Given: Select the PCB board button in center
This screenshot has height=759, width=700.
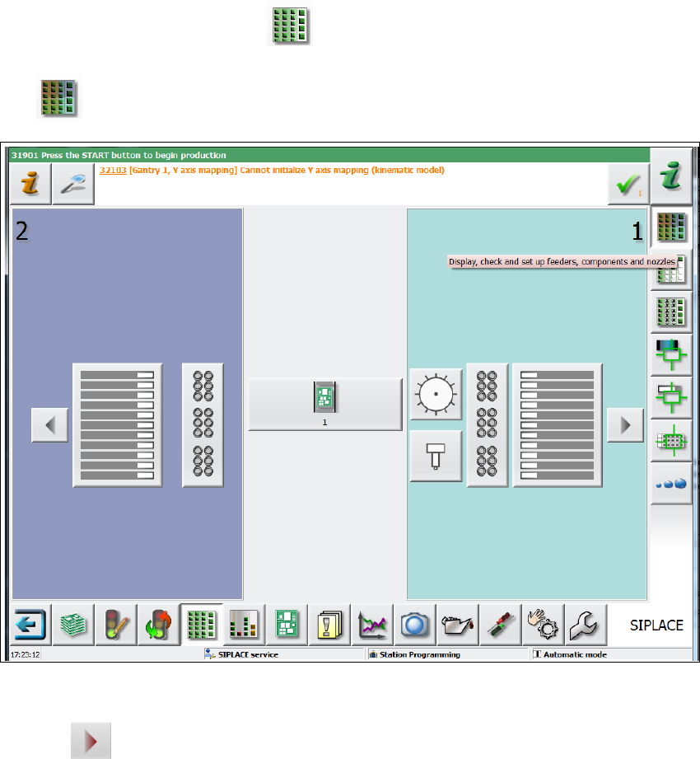Looking at the screenshot, I should pyautogui.click(x=325, y=404).
